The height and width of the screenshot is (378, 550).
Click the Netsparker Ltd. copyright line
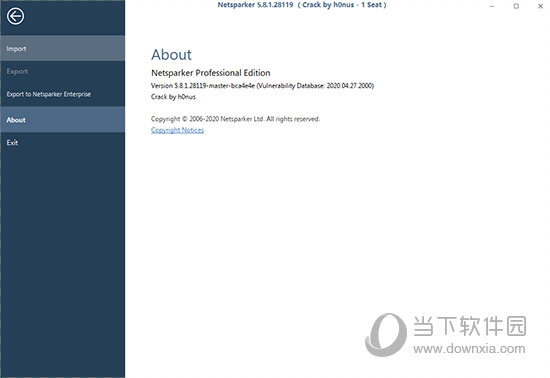(235, 119)
